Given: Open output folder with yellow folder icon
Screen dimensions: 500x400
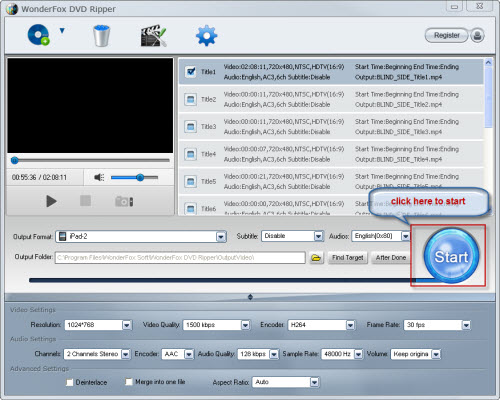Looking at the screenshot, I should click(x=316, y=258).
